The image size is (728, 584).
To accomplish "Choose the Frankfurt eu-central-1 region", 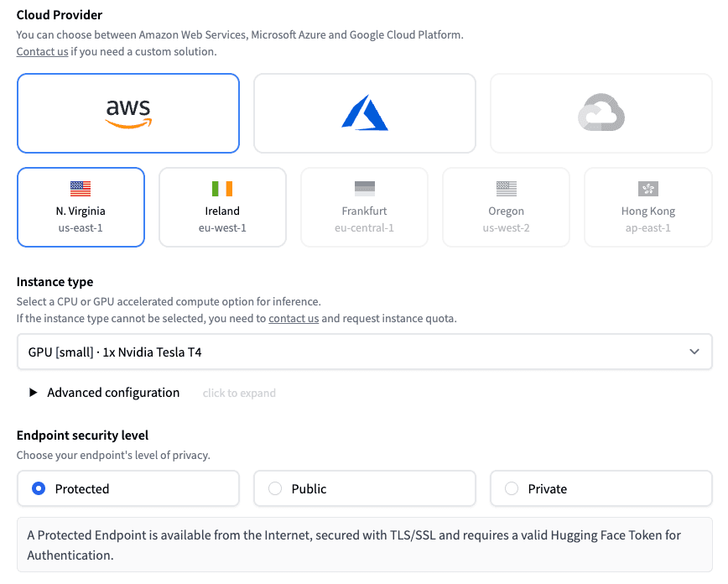I will (x=365, y=207).
